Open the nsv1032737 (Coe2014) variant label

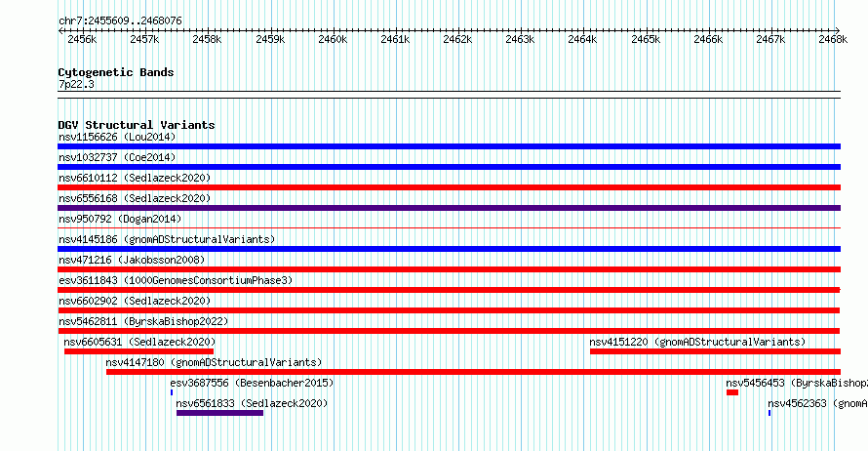[x=117, y=157]
